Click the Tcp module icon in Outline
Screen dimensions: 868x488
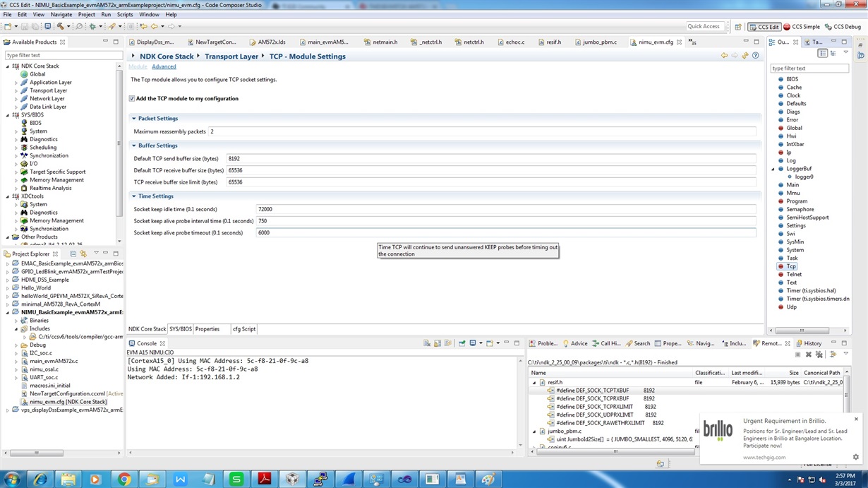coord(780,266)
